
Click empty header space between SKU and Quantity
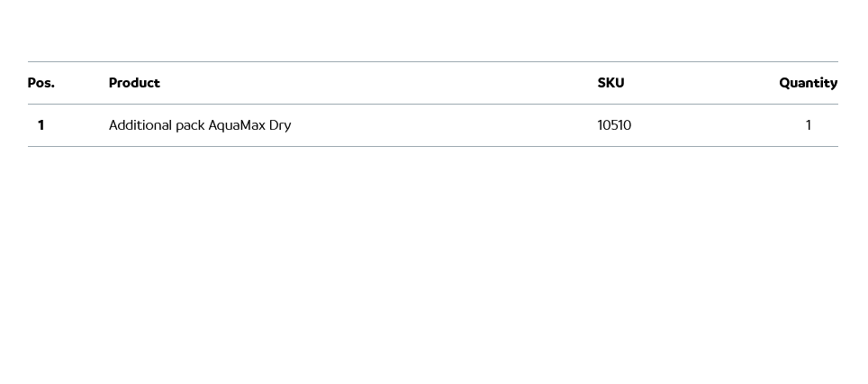click(x=702, y=83)
